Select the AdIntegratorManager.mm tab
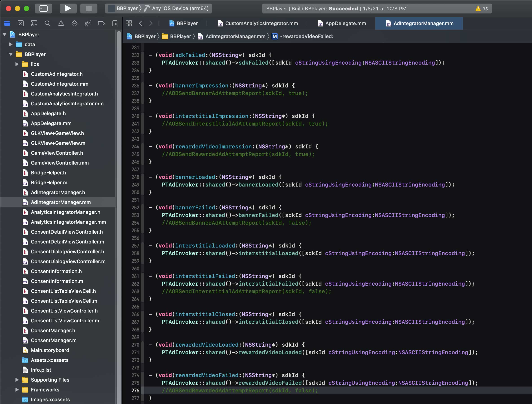The image size is (532, 404). (x=419, y=23)
